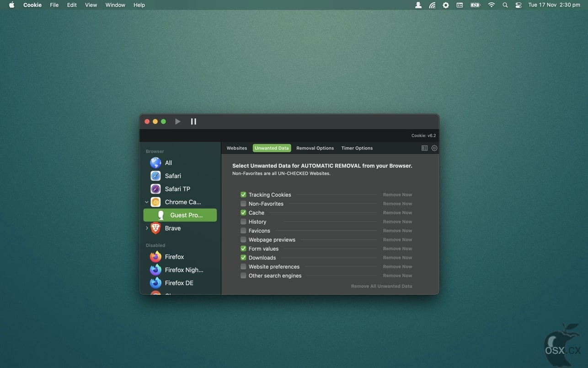588x368 pixels.
Task: Click the battery charging status icon
Action: pos(476,5)
